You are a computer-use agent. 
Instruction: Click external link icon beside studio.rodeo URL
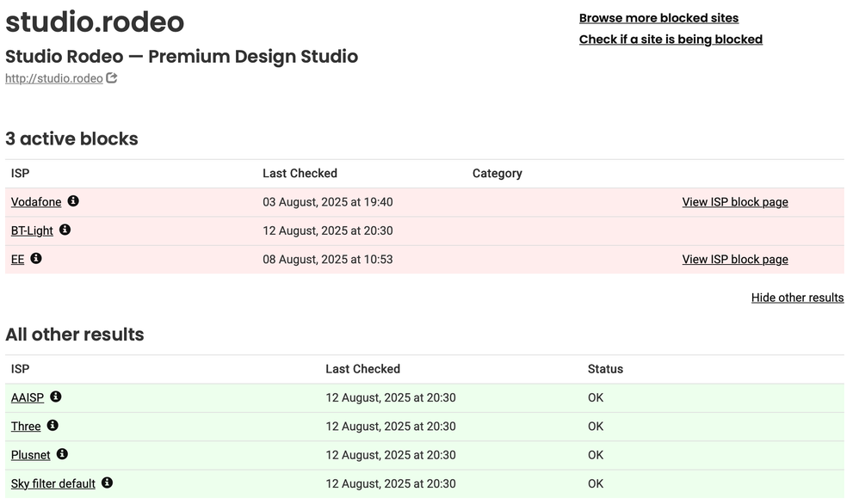(112, 78)
